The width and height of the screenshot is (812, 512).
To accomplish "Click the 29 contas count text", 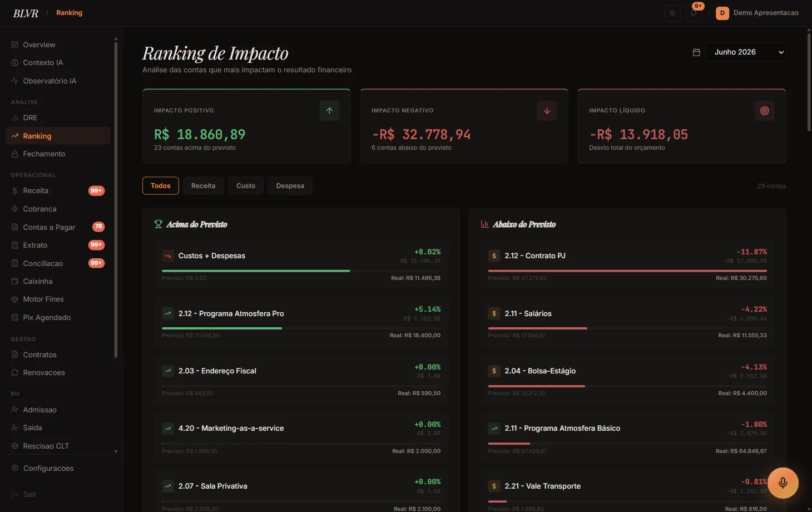I will pyautogui.click(x=771, y=186).
